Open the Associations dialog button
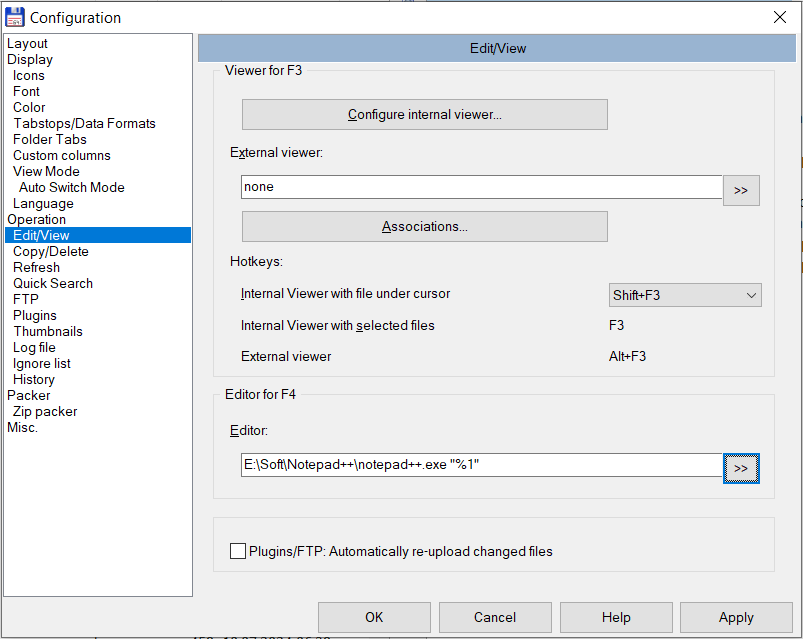 [x=425, y=227]
